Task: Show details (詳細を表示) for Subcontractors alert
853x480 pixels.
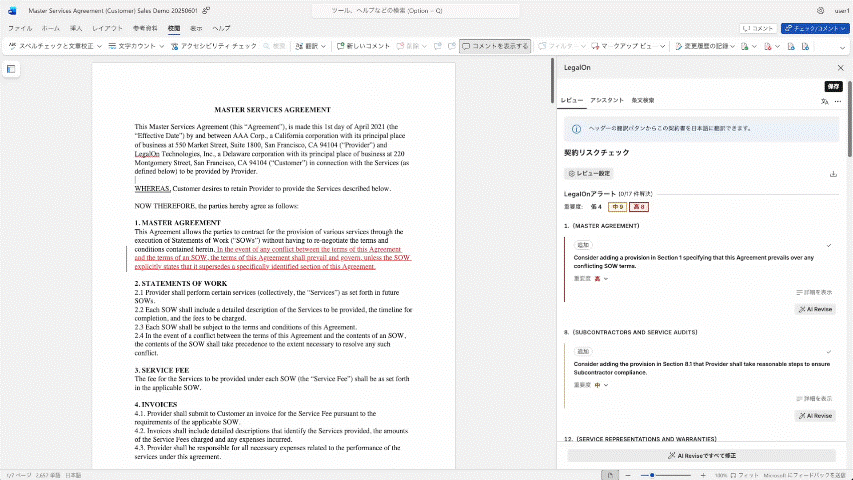Action: tap(814, 399)
